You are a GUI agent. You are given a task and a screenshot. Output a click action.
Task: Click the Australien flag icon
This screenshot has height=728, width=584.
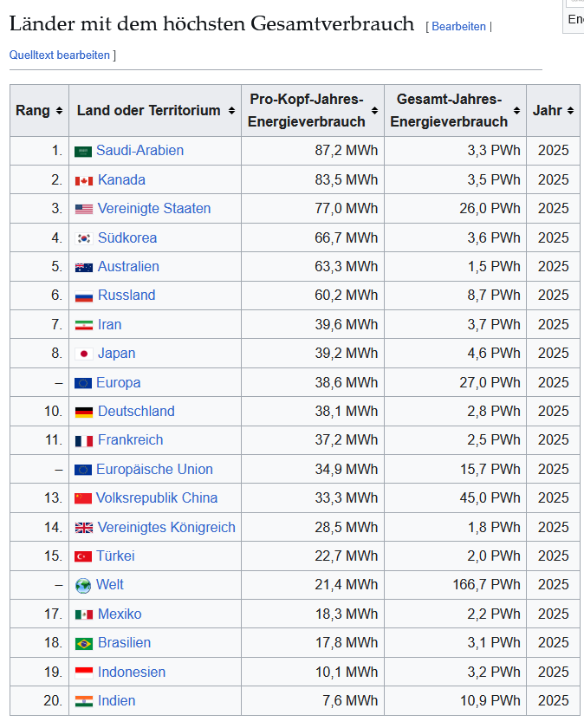84,268
